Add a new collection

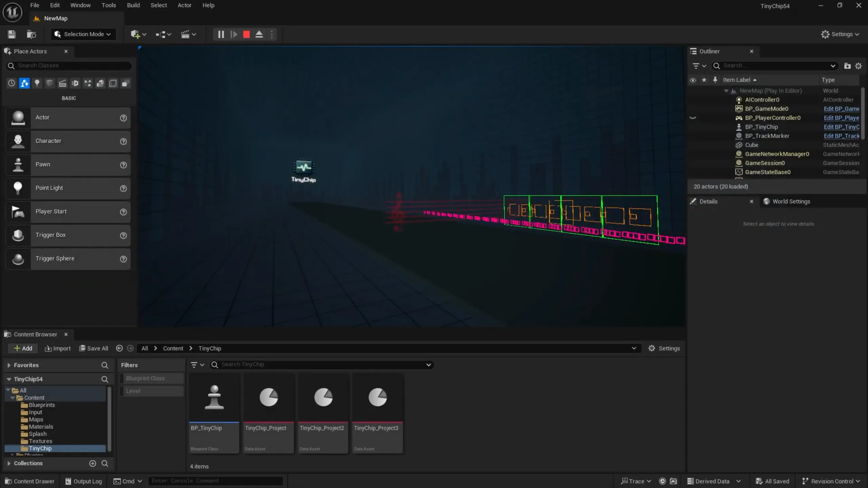[93, 463]
